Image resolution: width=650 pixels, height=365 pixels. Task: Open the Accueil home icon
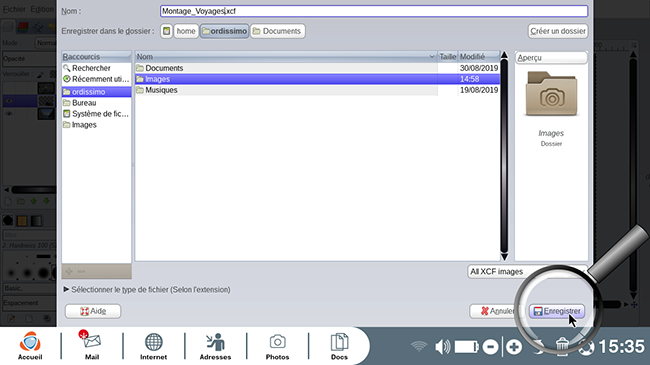pos(30,346)
